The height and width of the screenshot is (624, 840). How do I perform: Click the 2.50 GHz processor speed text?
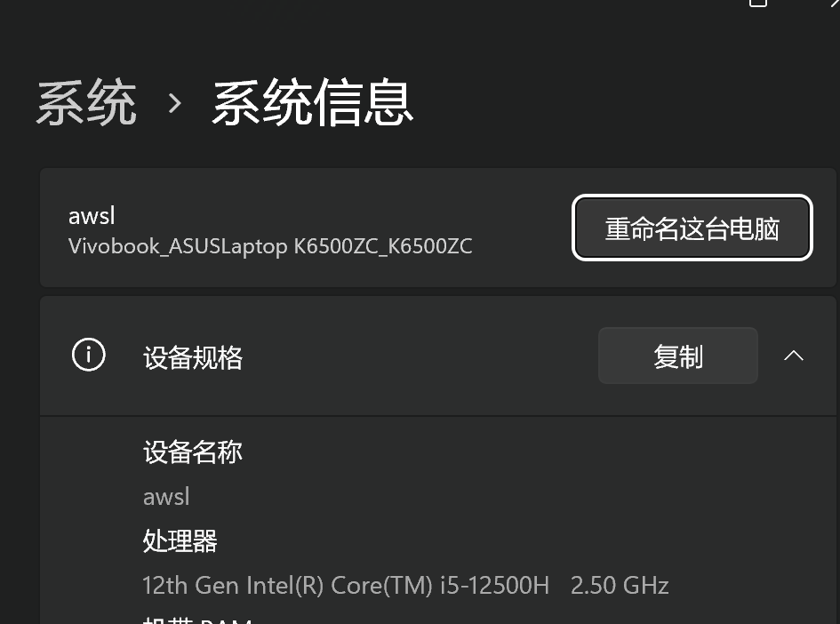(x=620, y=585)
